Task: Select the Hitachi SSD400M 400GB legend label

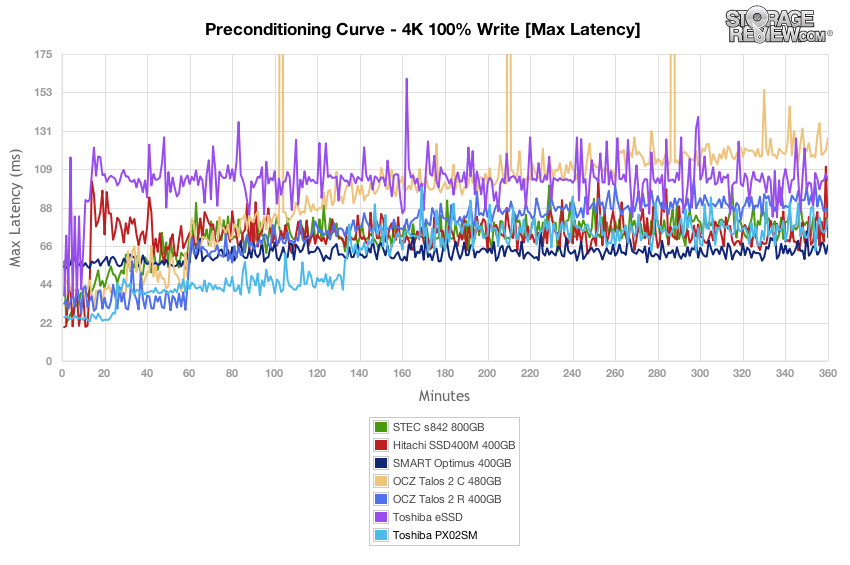Action: pyautogui.click(x=454, y=445)
